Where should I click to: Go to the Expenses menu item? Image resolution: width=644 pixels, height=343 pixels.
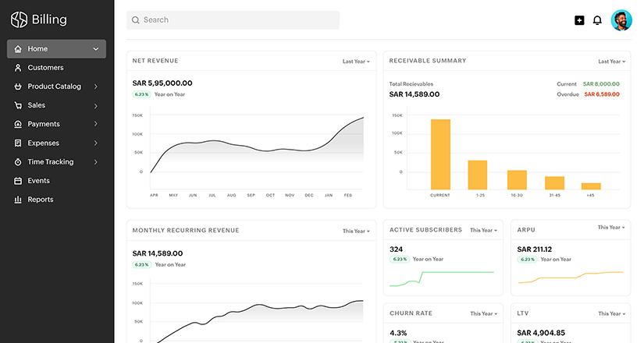pyautogui.click(x=44, y=143)
